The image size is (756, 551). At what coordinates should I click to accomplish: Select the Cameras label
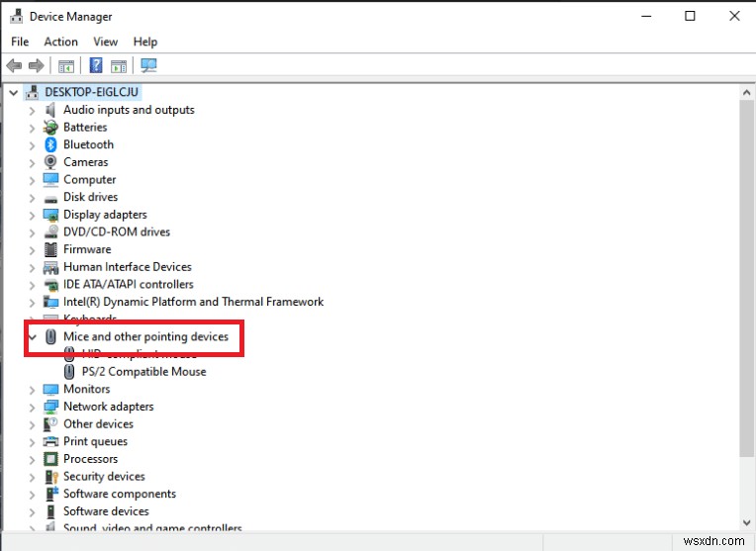pyautogui.click(x=86, y=162)
